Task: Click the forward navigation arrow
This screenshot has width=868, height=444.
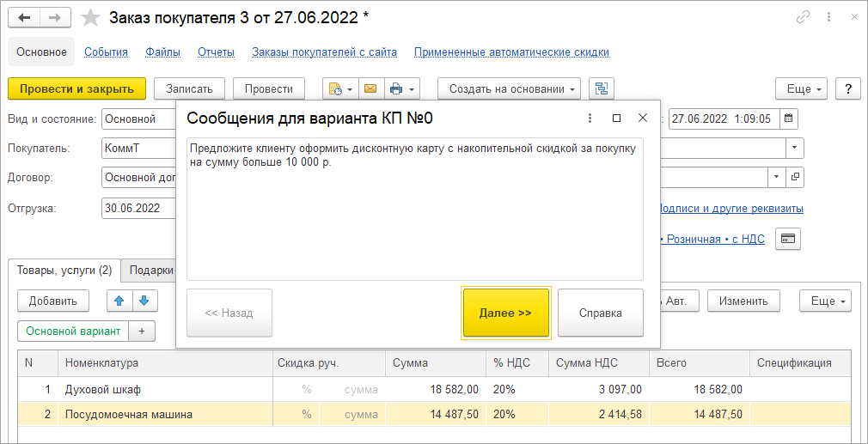Action: [55, 17]
